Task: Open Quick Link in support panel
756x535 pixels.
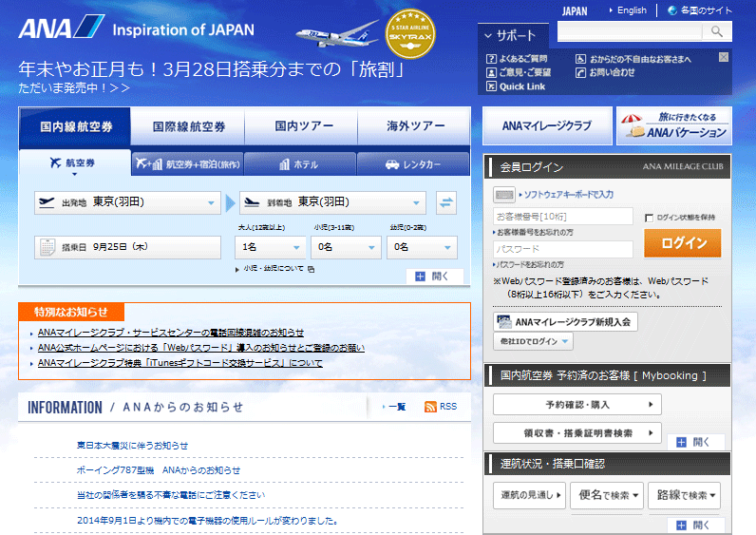Action: (516, 86)
